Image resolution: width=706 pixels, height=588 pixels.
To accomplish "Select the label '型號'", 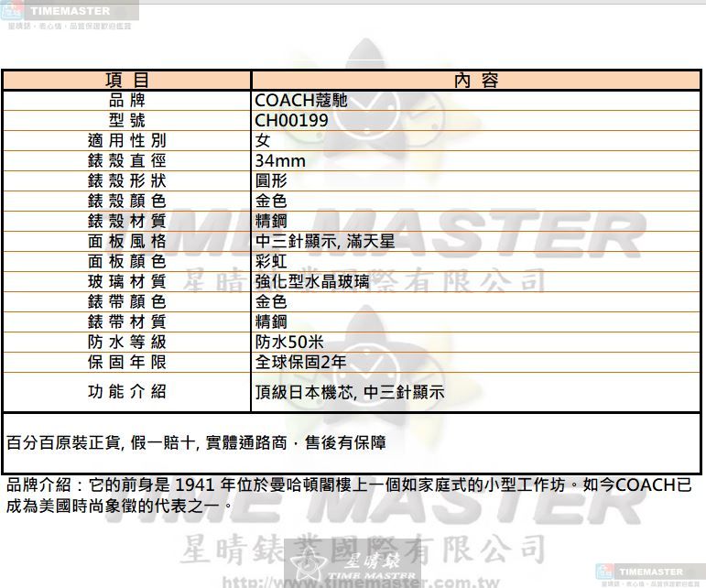I will (127, 120).
